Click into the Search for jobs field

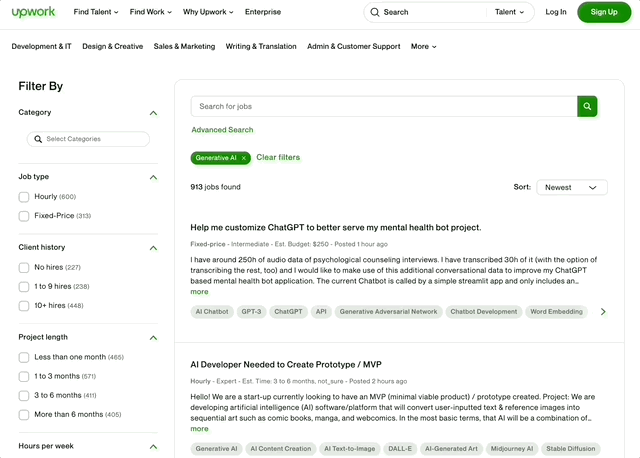coord(384,106)
